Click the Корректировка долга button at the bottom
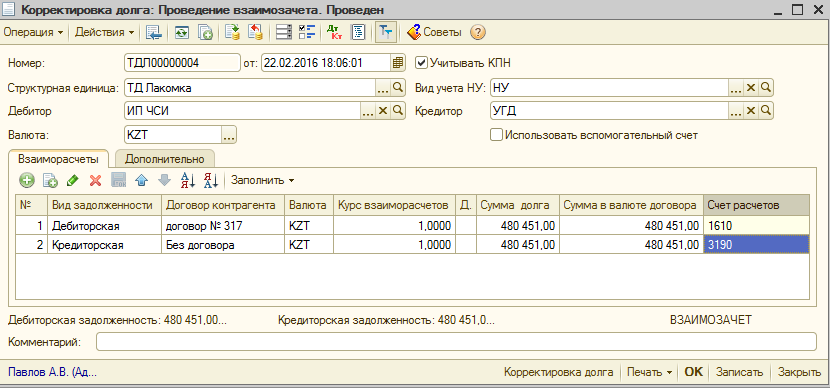This screenshot has height=389, width=830. [558, 372]
